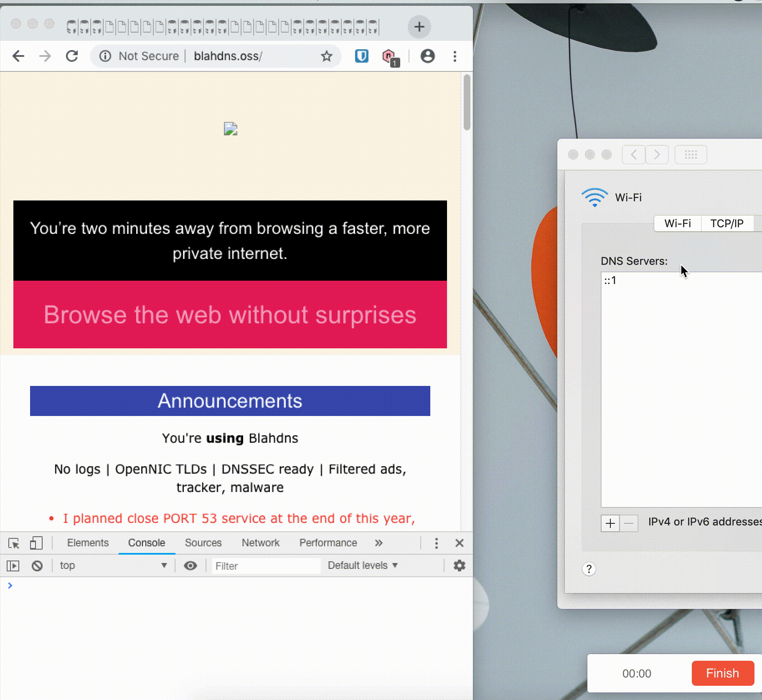Toggle the live expression eye icon
The width and height of the screenshot is (762, 700).
(x=190, y=566)
